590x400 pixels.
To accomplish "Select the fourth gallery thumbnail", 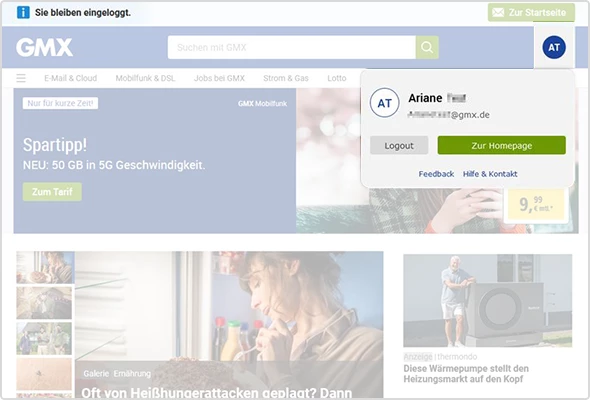I will (44, 374).
